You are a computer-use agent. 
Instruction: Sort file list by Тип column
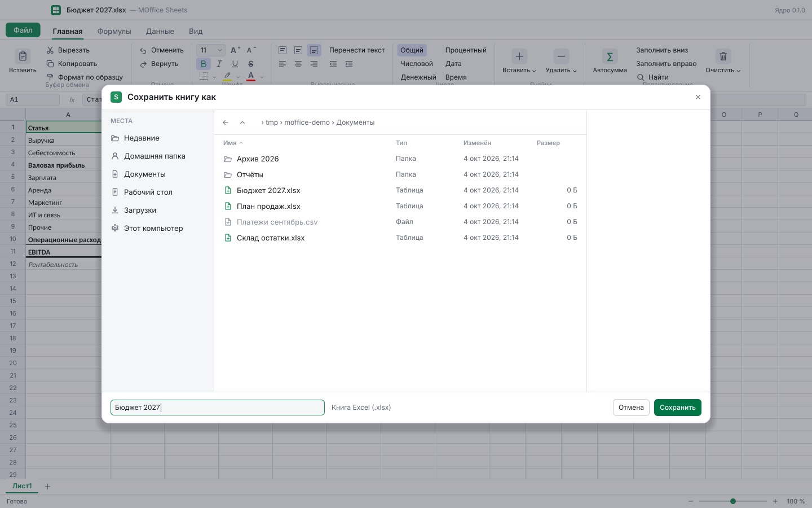(401, 143)
